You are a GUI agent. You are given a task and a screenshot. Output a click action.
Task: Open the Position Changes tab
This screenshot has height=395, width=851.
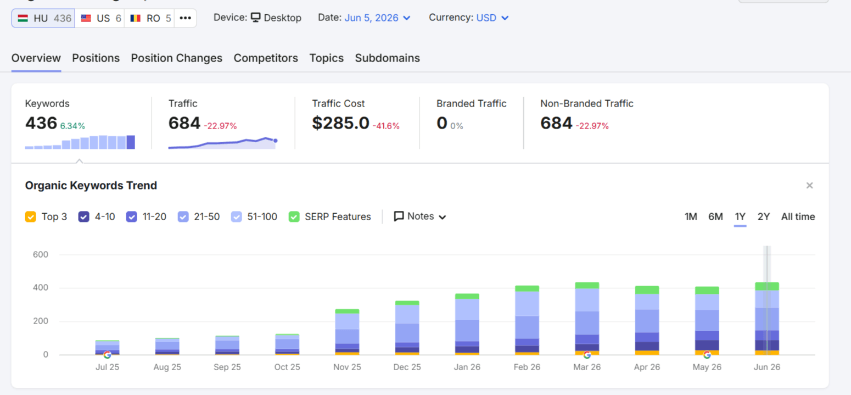coord(176,58)
